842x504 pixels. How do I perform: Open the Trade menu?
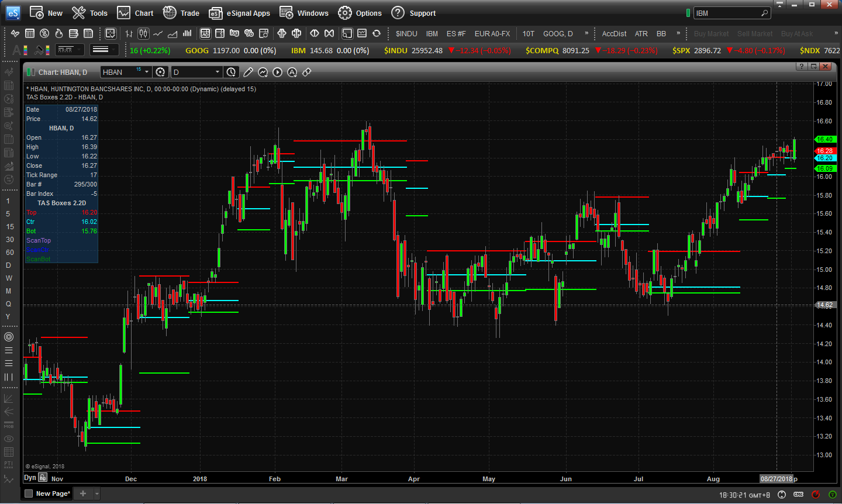[x=181, y=13]
